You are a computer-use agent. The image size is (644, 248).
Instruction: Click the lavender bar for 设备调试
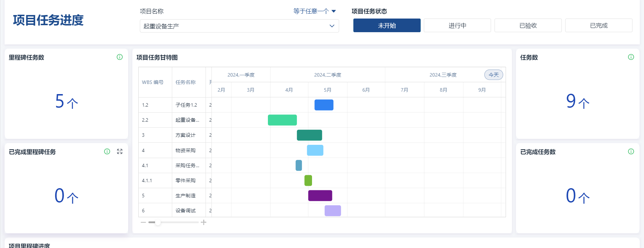tap(333, 211)
